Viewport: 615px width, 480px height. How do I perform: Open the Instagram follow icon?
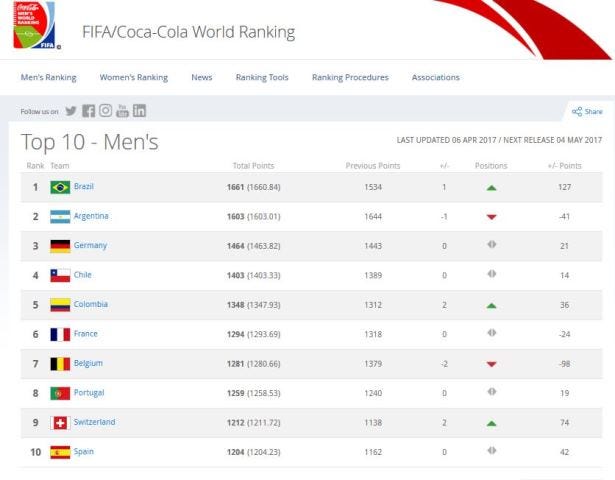click(105, 111)
